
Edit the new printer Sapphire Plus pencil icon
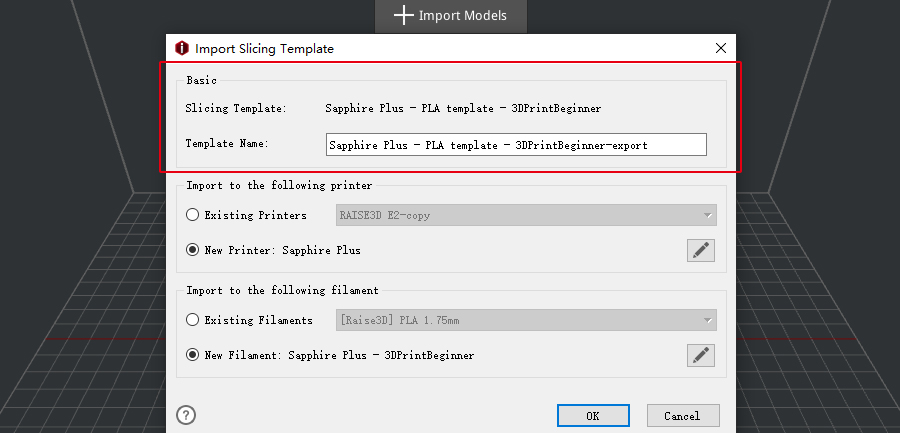tap(700, 250)
